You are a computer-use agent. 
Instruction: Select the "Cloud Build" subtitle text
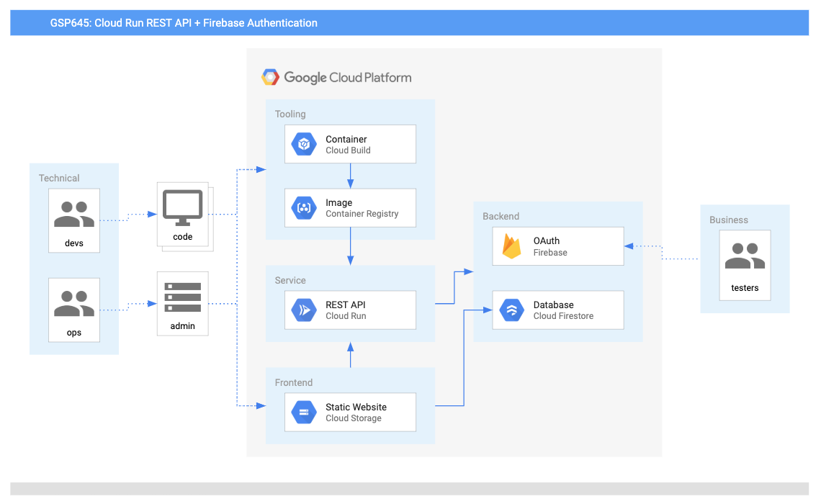tap(348, 150)
